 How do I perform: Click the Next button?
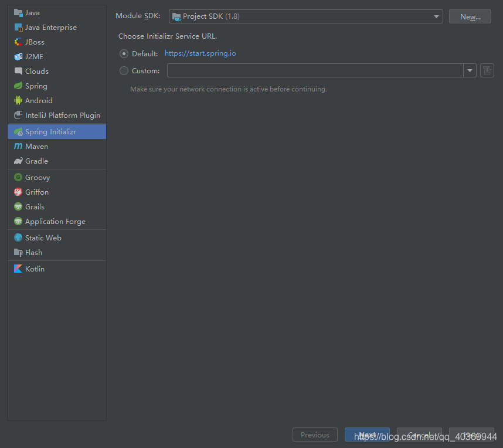(x=367, y=435)
